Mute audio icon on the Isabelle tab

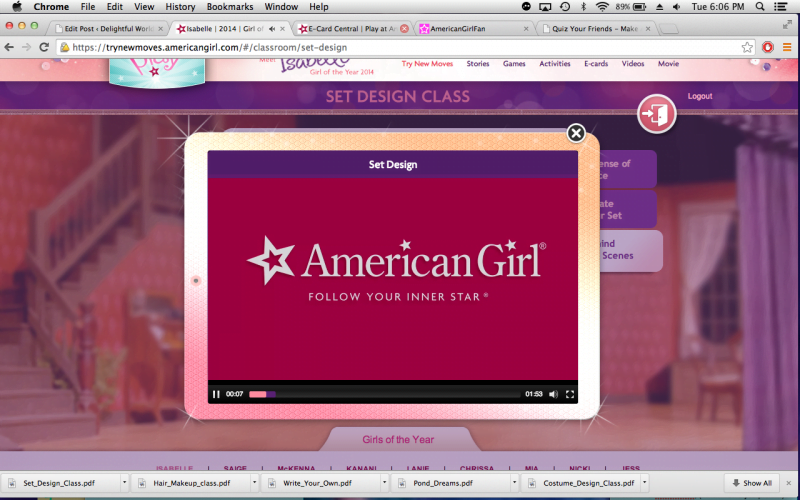pos(272,29)
